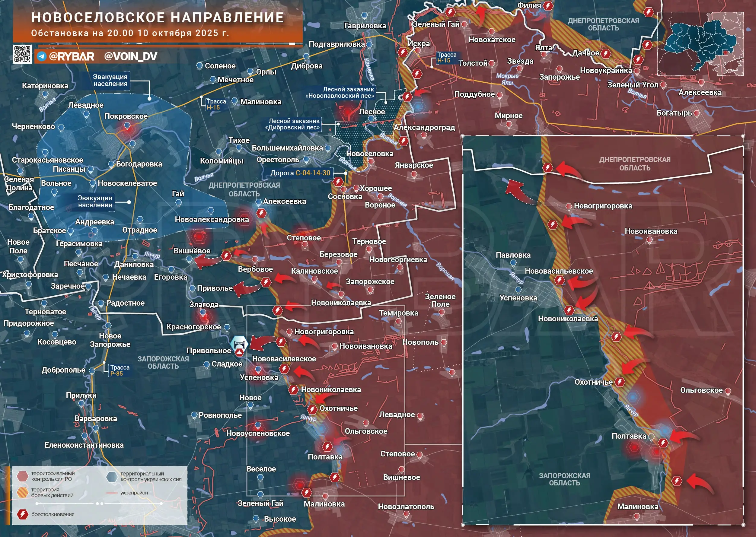Click the clash icon right of Вишнёвое
The width and height of the screenshot is (756, 537).
[226, 256]
